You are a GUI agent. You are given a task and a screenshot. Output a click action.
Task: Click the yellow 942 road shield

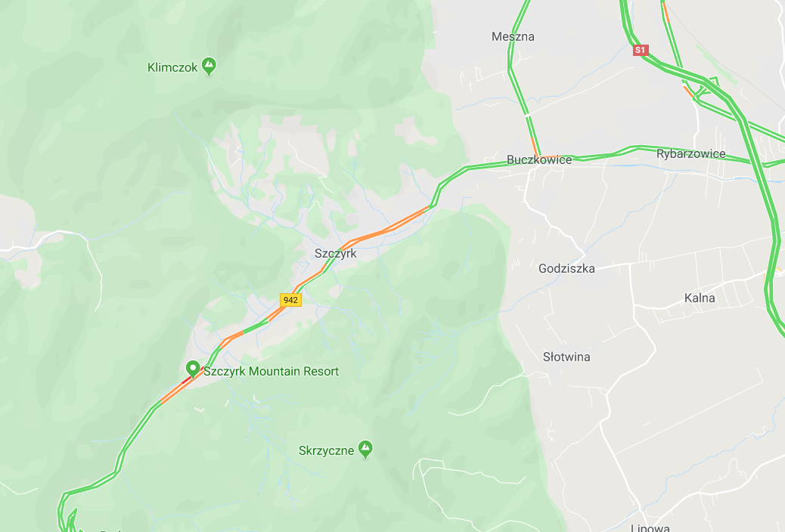point(290,300)
